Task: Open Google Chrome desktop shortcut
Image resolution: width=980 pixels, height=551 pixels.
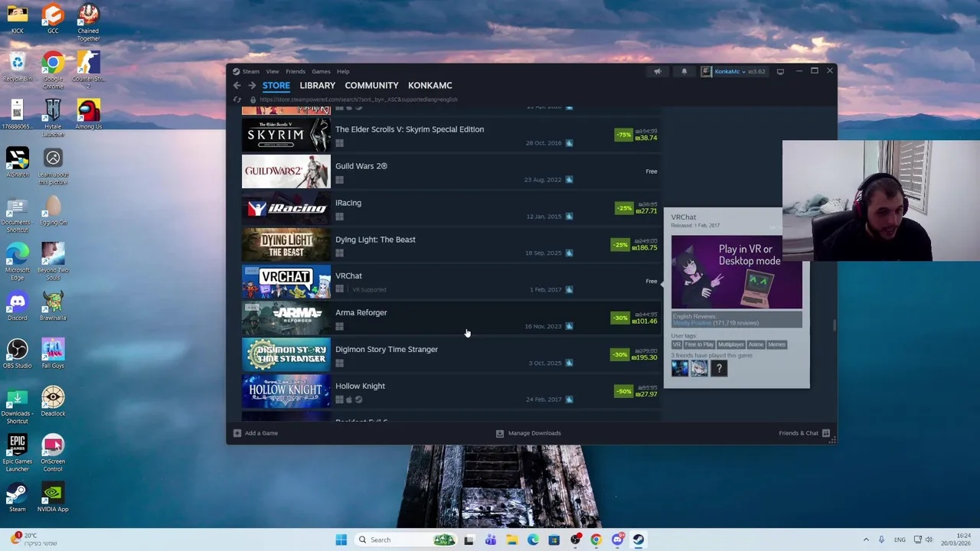Action: [x=53, y=71]
